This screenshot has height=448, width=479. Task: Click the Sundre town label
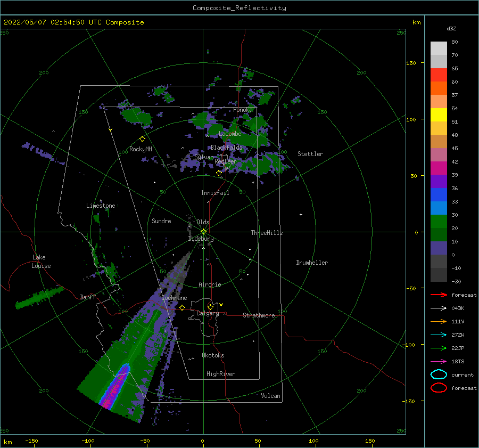click(161, 221)
